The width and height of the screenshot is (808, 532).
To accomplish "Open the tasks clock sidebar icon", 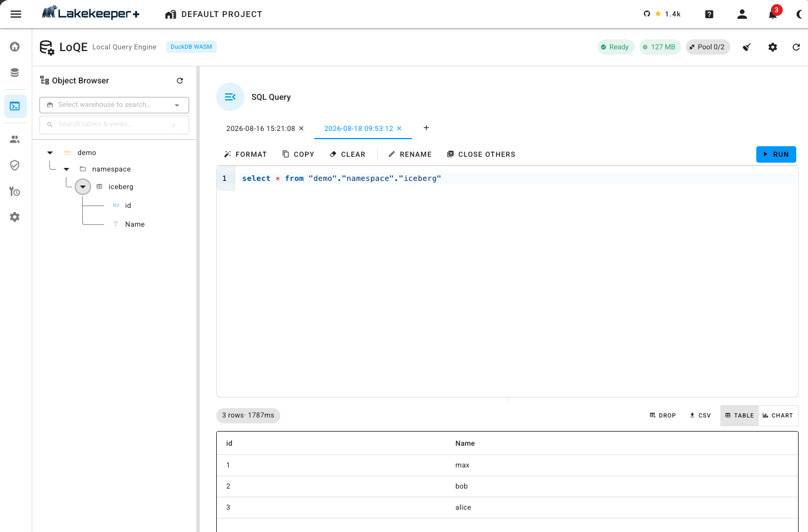I will (15, 191).
